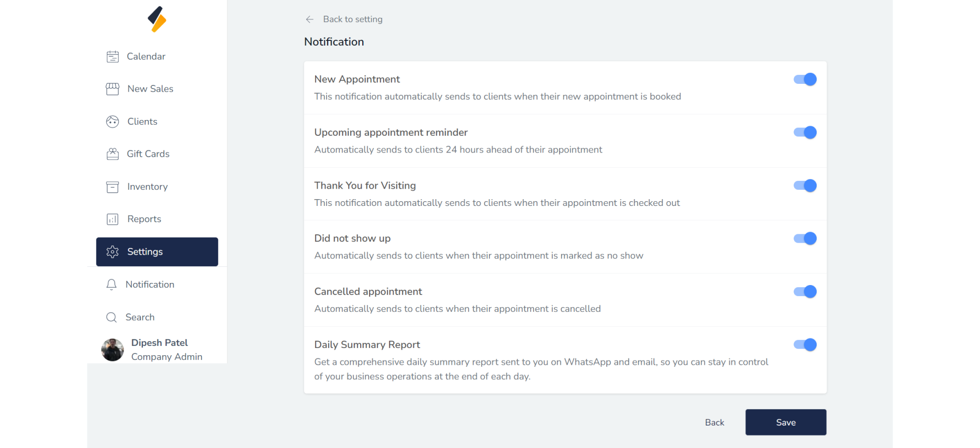Click the Notification bell icon
The width and height of the screenshot is (980, 448).
coord(112,285)
